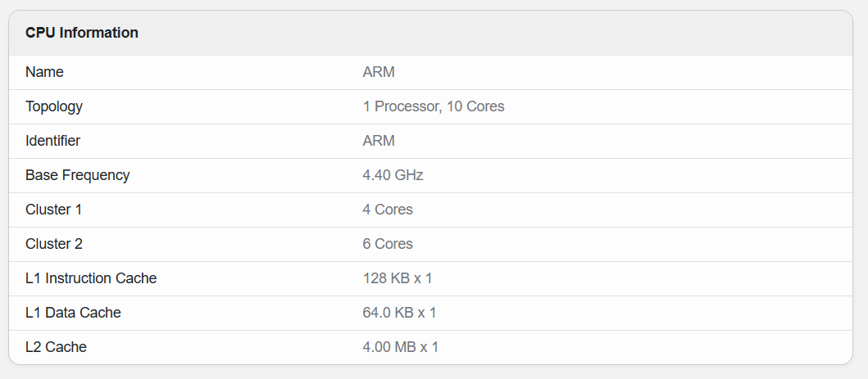This screenshot has height=379, width=868.
Task: Click the Topology row label
Action: pos(54,106)
